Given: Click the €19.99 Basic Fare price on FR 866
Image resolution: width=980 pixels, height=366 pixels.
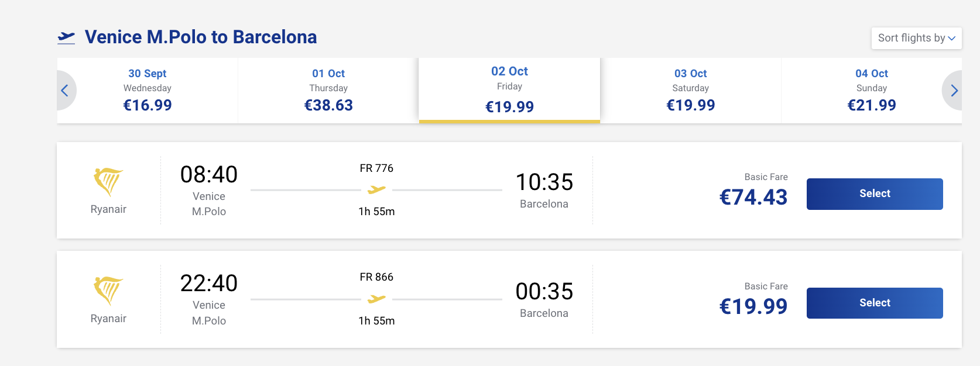Looking at the screenshot, I should click(753, 306).
